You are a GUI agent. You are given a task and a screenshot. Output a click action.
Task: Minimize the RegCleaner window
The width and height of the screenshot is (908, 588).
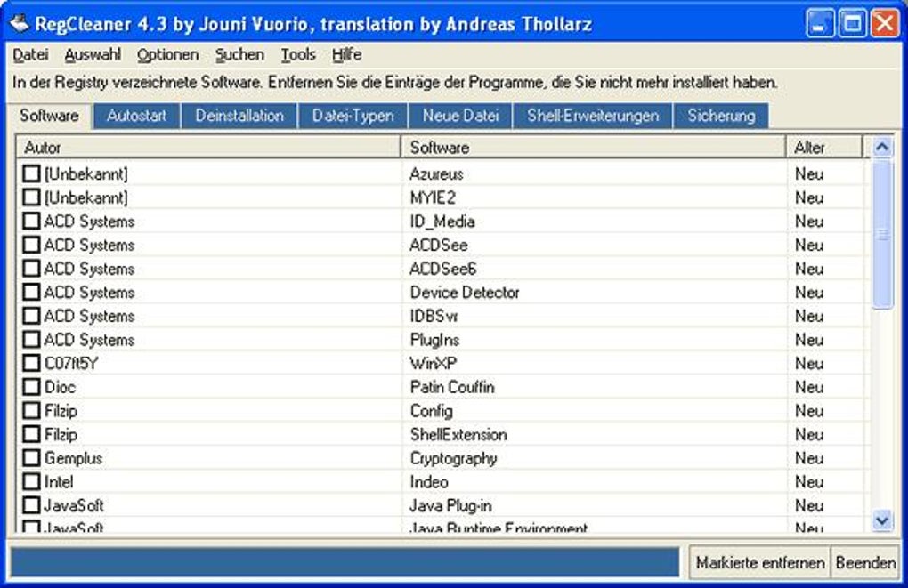click(819, 24)
